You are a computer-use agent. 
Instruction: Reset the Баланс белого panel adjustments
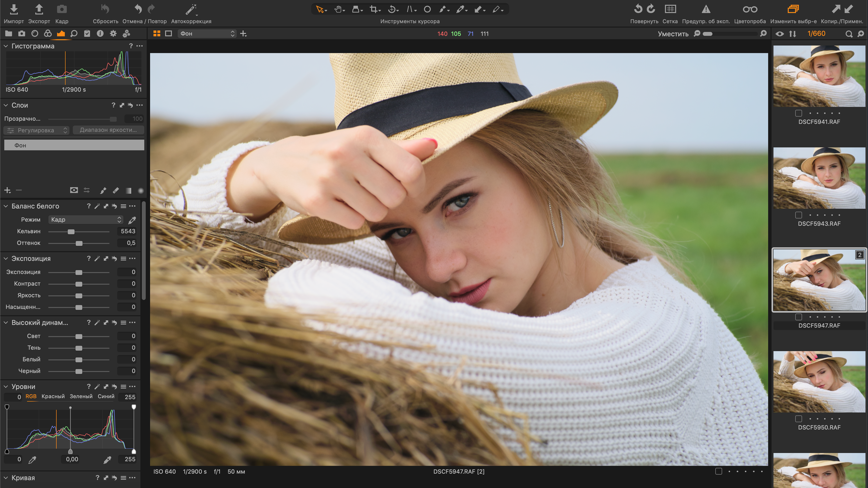[114, 206]
